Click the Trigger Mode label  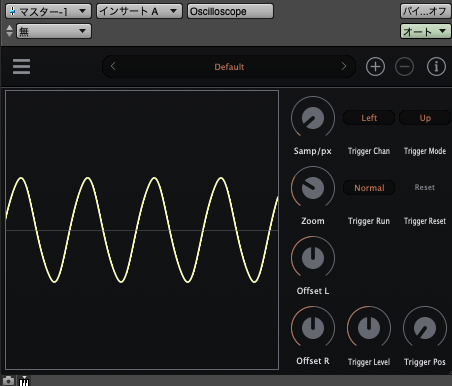(425, 151)
